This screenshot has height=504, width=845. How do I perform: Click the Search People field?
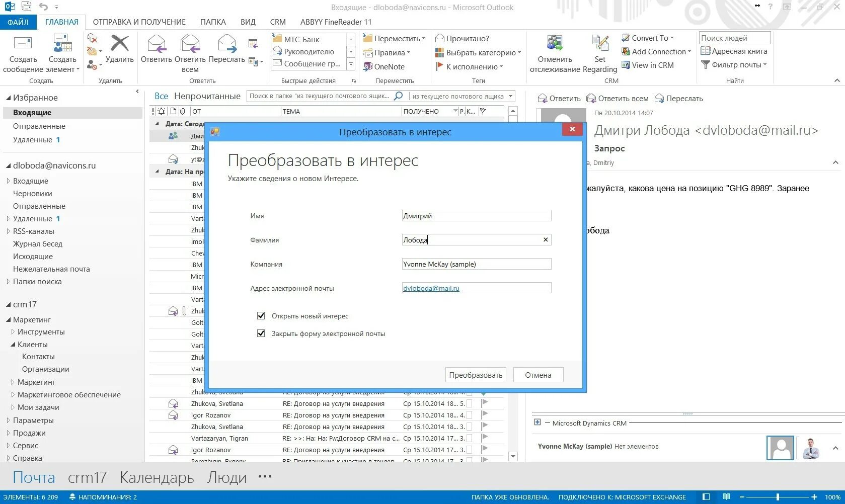pos(735,38)
